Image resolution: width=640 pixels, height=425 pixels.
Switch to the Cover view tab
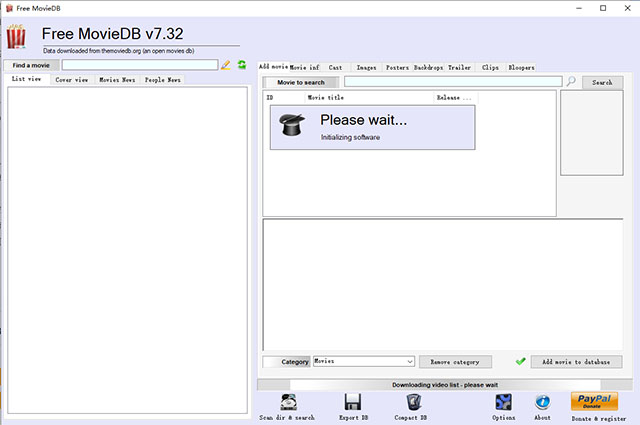tap(72, 80)
